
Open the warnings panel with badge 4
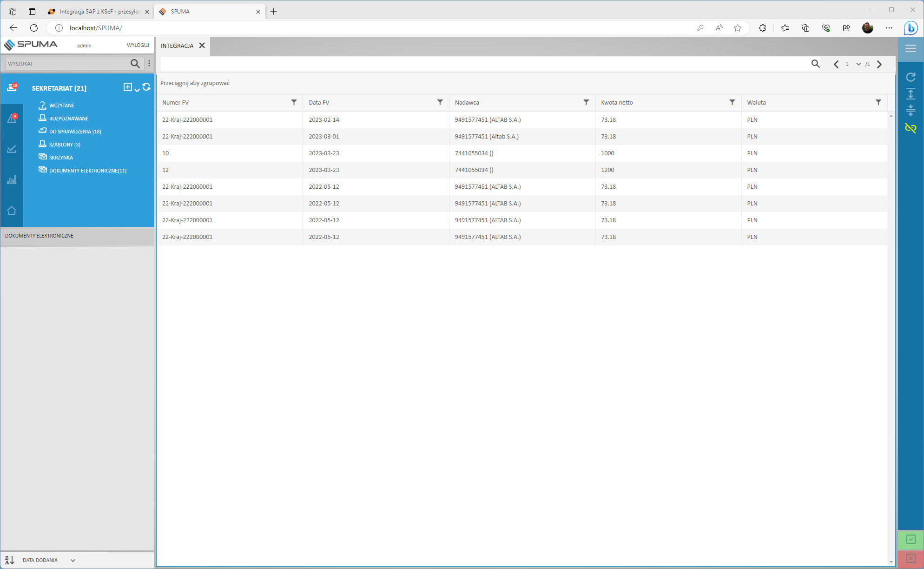click(x=12, y=119)
